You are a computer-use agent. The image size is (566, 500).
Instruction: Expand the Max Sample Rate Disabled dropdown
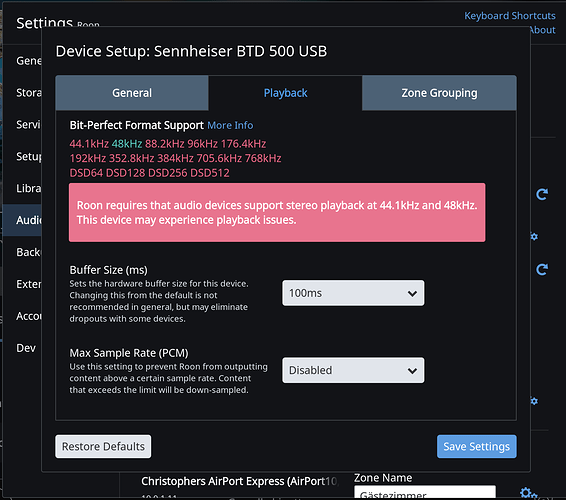click(x=353, y=370)
